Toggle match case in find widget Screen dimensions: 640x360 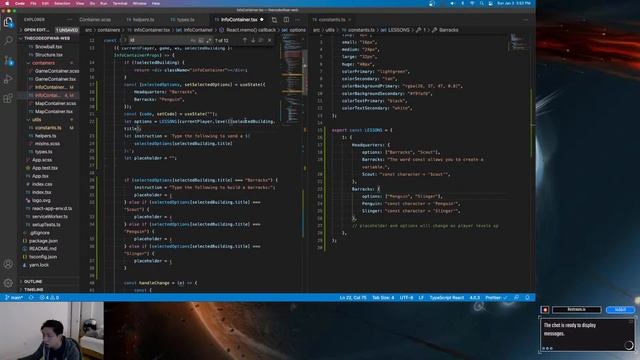(193, 40)
